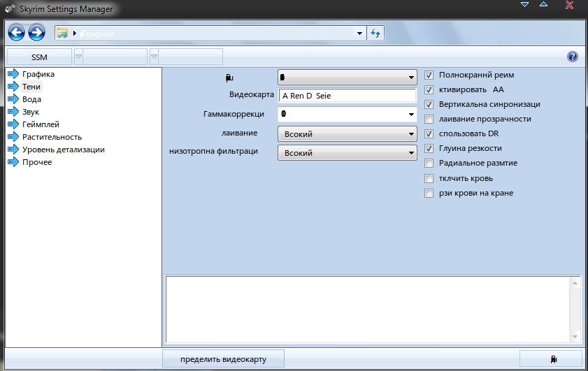Open help with the blue question mark
Screen dimensions: 588x371
[572, 57]
